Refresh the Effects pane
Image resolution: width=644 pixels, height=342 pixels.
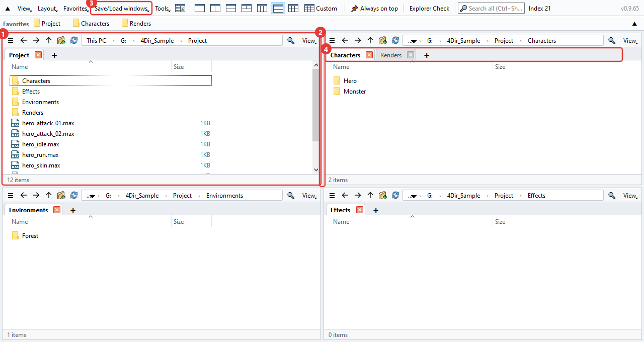pyautogui.click(x=395, y=196)
